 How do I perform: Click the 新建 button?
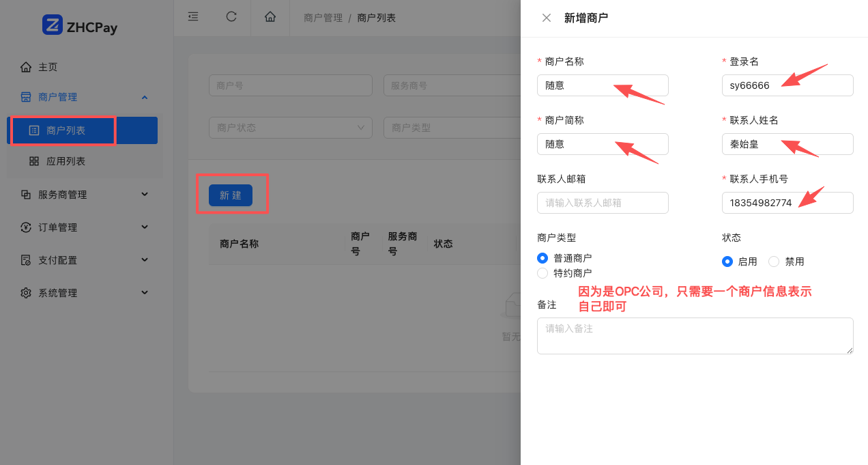pyautogui.click(x=231, y=195)
